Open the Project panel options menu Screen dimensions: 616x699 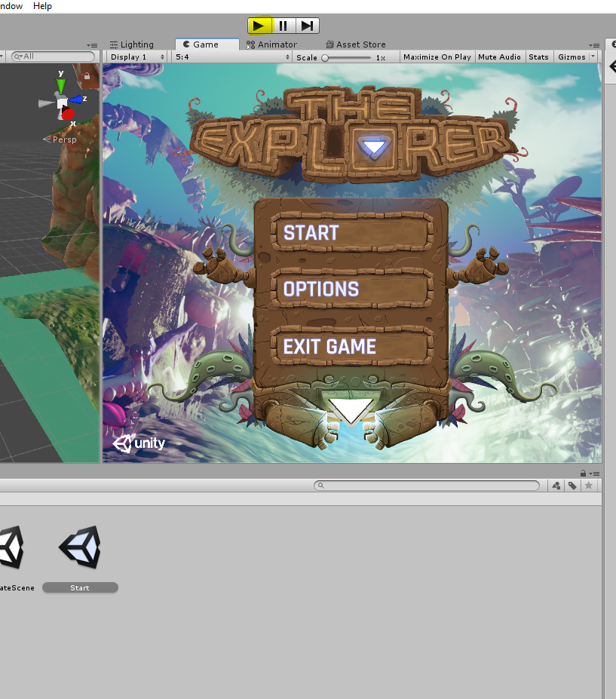pos(594,474)
